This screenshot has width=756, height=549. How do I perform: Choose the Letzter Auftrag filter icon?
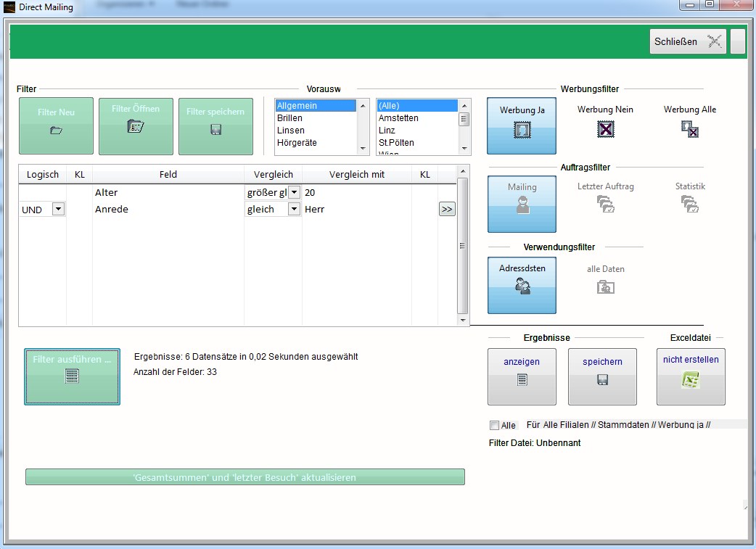[x=605, y=205]
